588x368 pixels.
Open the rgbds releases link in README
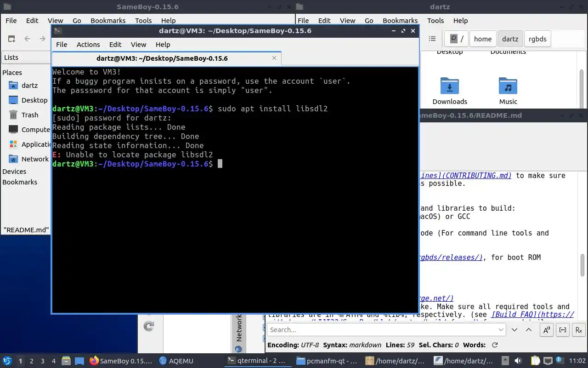(451, 258)
